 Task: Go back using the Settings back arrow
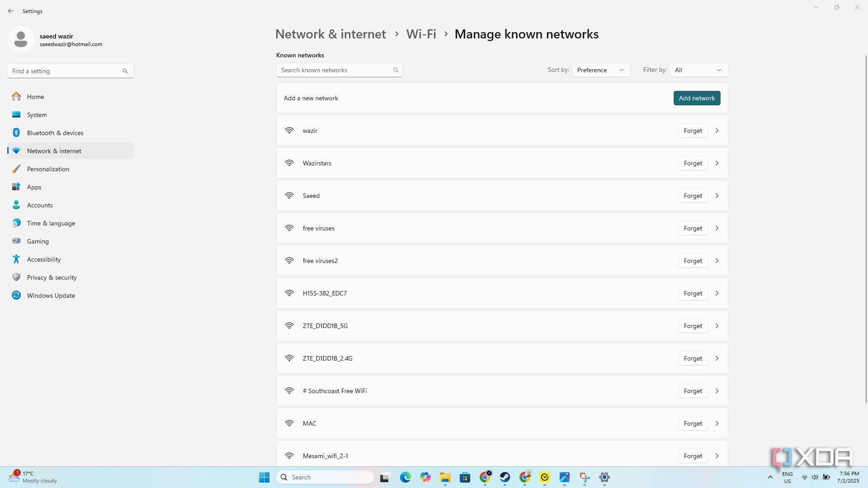tap(11, 11)
